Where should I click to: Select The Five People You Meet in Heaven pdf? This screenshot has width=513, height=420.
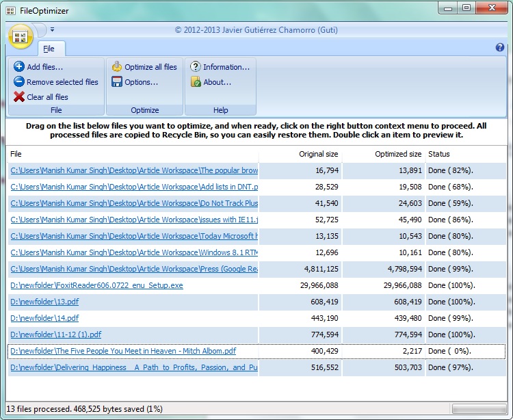[123, 351]
